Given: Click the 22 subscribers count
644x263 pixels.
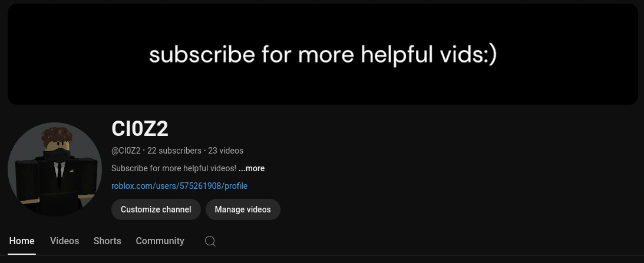Looking at the screenshot, I should coord(174,151).
